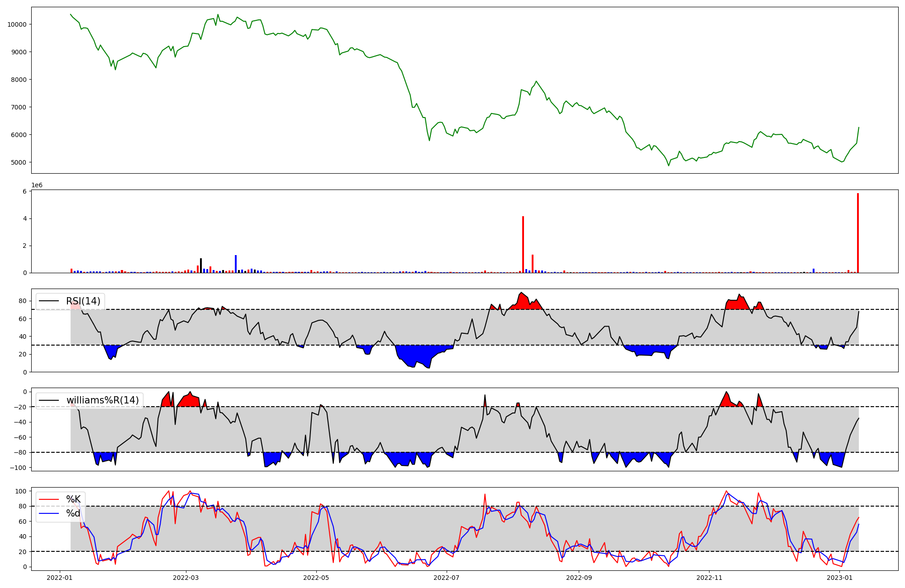905x588 pixels.
Task: Click the tall blue volume bar in late March
Action: [236, 264]
